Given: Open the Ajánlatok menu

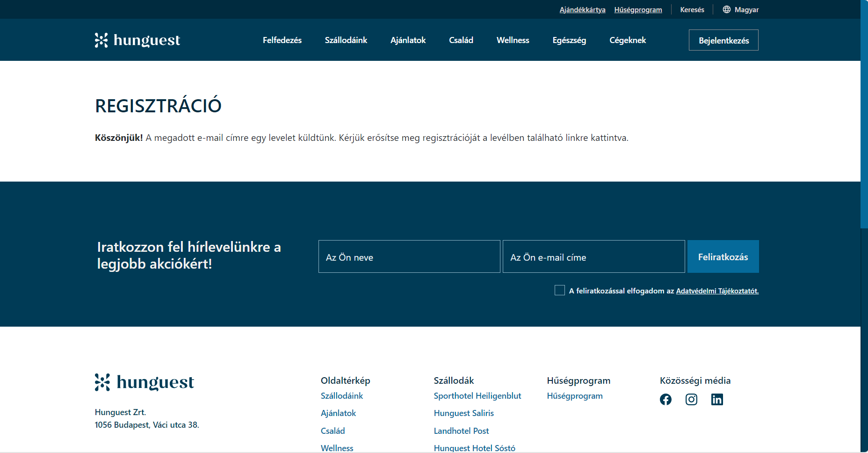Looking at the screenshot, I should pos(408,40).
